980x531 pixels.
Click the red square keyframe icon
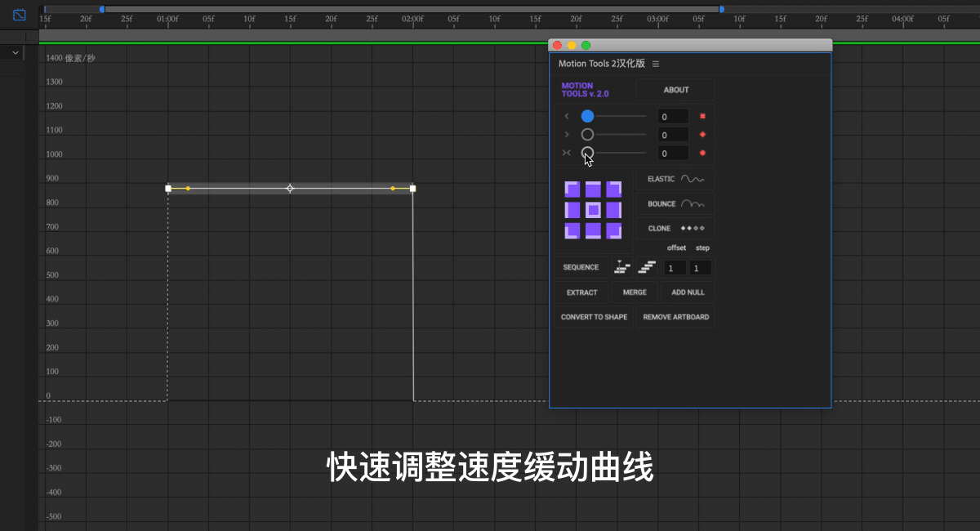tap(702, 116)
